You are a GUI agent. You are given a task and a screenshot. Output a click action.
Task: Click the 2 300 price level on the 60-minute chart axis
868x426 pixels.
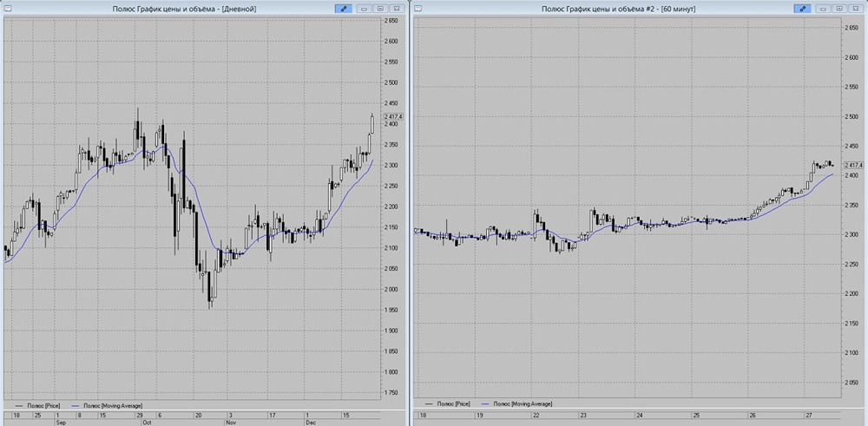(853, 234)
